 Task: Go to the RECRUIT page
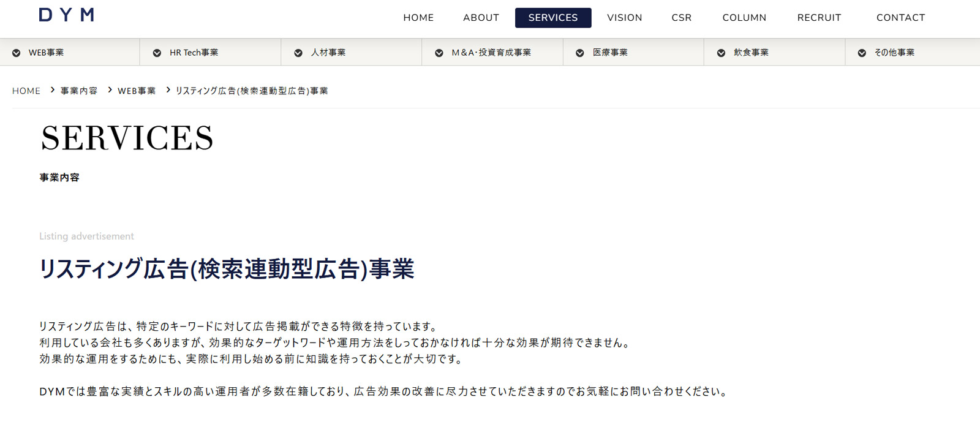pyautogui.click(x=819, y=18)
